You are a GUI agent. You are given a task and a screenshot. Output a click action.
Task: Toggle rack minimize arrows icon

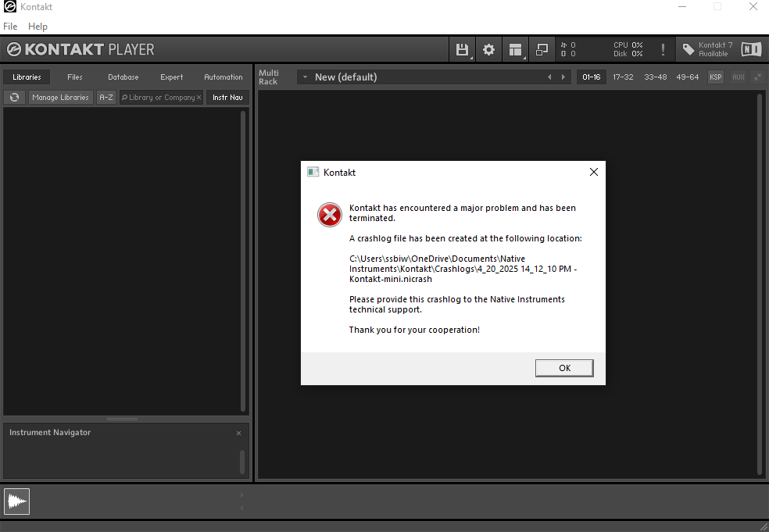click(758, 77)
